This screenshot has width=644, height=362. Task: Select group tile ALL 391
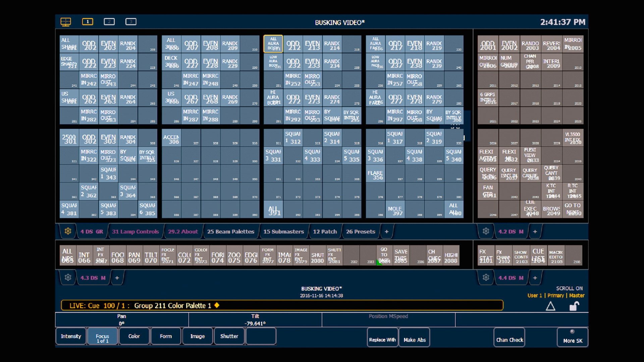point(273,209)
